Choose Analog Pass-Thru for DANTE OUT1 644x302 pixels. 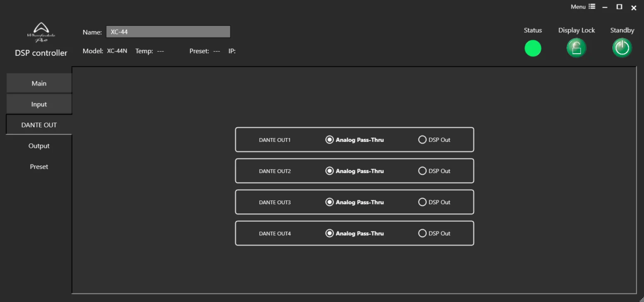click(330, 140)
